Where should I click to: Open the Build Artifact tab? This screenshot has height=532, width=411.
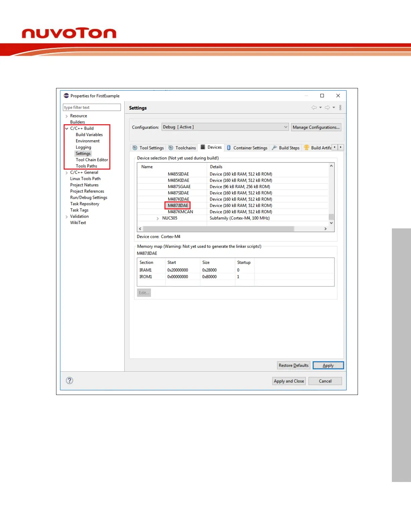318,148
